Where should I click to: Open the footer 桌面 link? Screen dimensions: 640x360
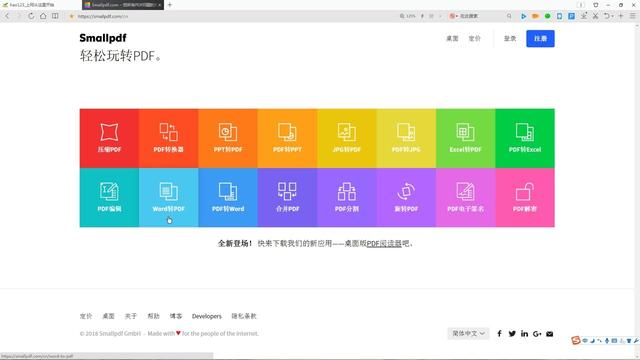tap(108, 316)
